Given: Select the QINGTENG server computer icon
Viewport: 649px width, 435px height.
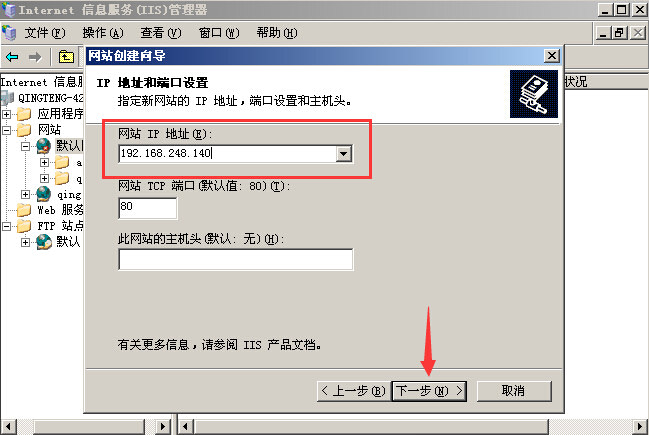Looking at the screenshot, I should tap(7, 98).
